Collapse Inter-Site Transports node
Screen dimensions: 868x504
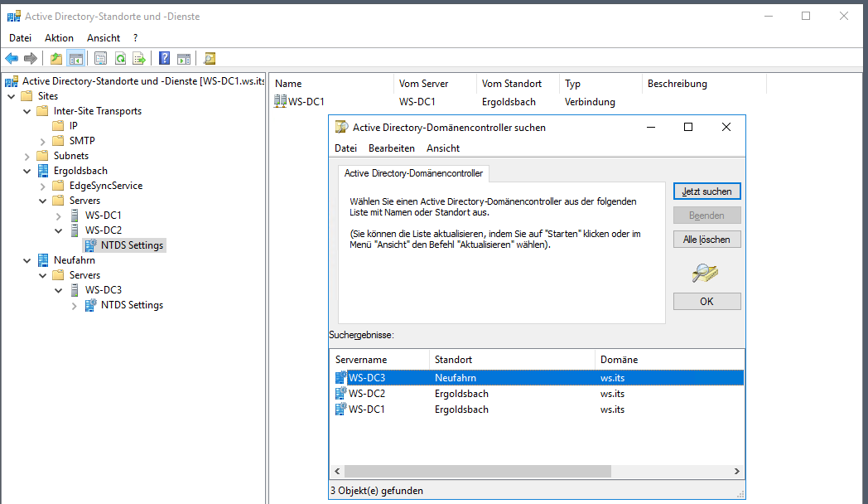tap(27, 111)
